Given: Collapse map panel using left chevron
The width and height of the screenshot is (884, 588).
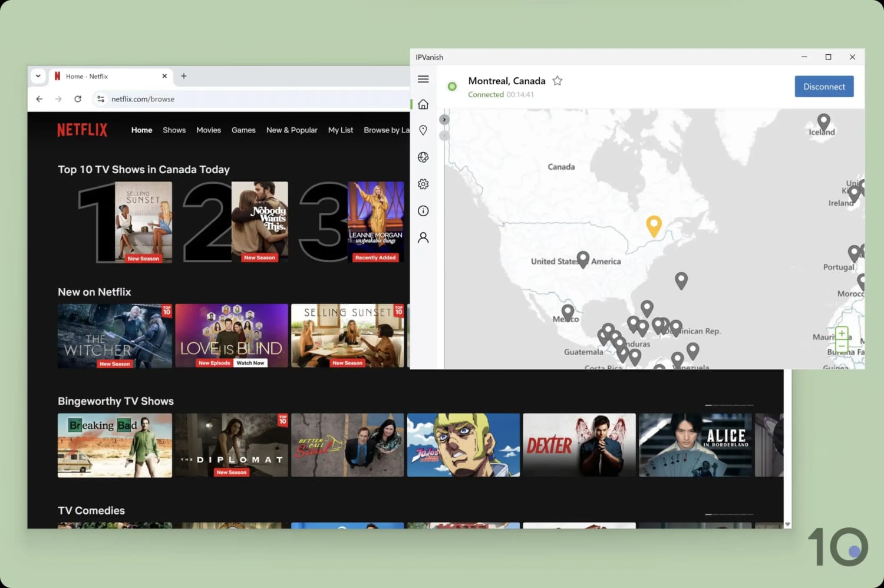Looking at the screenshot, I should click(x=444, y=136).
